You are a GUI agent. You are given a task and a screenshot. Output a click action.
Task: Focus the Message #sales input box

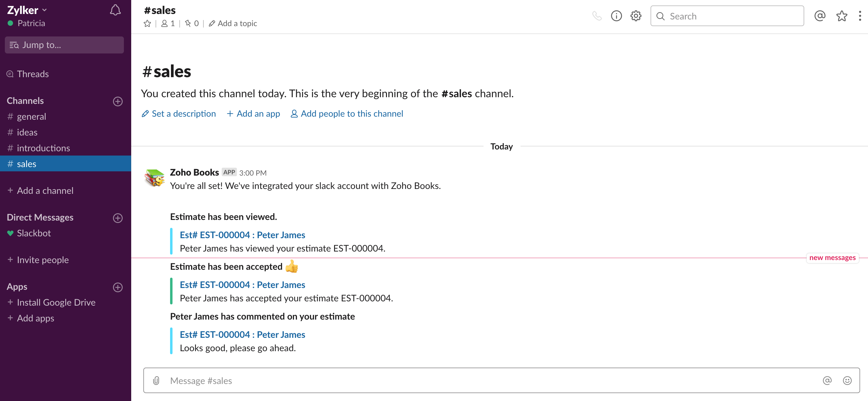point(472,380)
